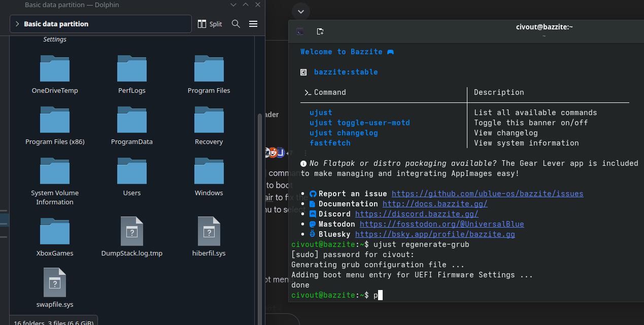Image resolution: width=644 pixels, height=325 pixels.
Task: Click the "[sudo] password for civout:" line
Action: coord(353,255)
